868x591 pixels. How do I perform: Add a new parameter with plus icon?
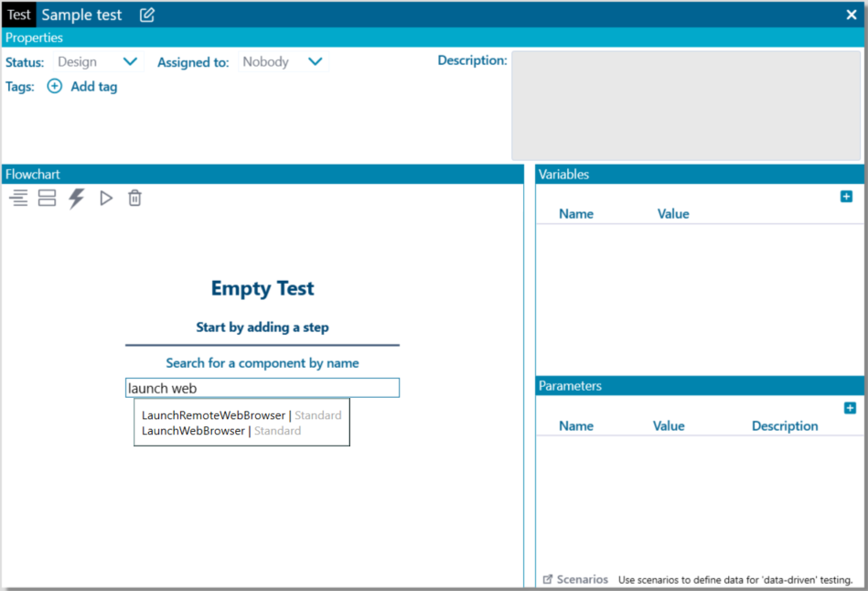click(851, 408)
